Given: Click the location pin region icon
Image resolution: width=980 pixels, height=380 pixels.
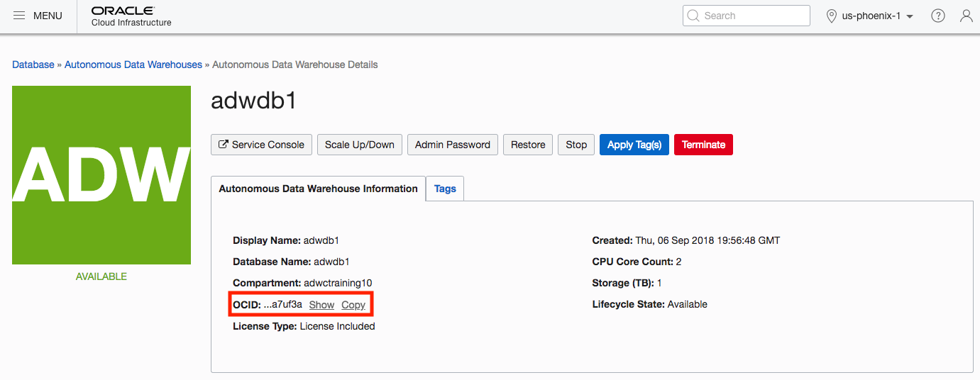Looking at the screenshot, I should click(832, 16).
